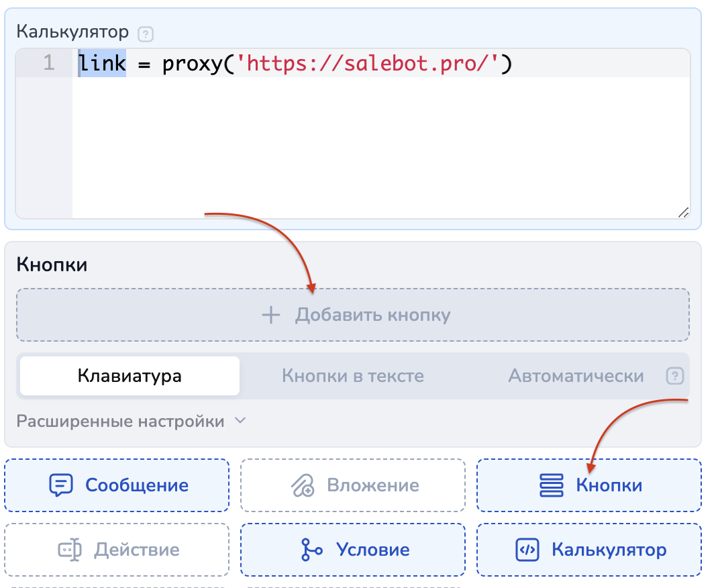Click the paperclip icon on Вложение
This screenshot has width=718, height=588.
(x=303, y=485)
